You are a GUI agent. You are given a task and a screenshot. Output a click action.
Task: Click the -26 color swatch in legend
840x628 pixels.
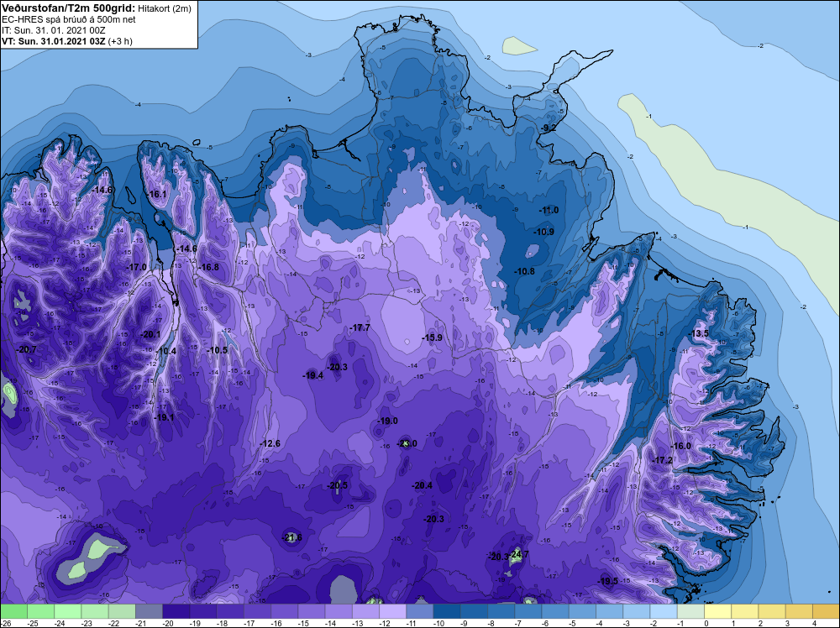[x=13, y=611]
